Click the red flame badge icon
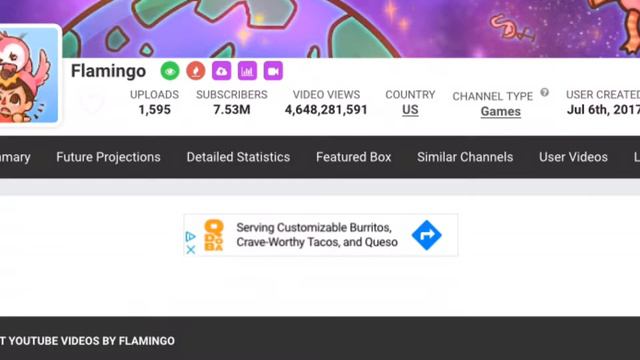The width and height of the screenshot is (640, 360). (196, 71)
